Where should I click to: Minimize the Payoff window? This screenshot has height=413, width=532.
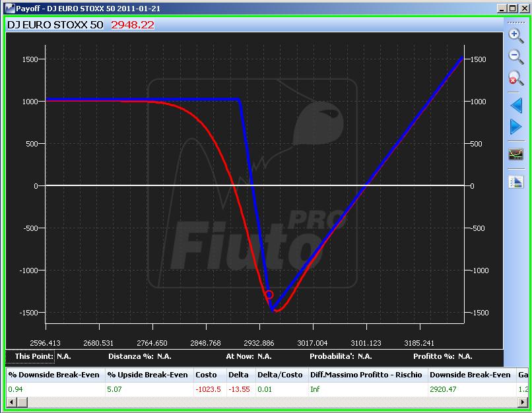click(502, 9)
